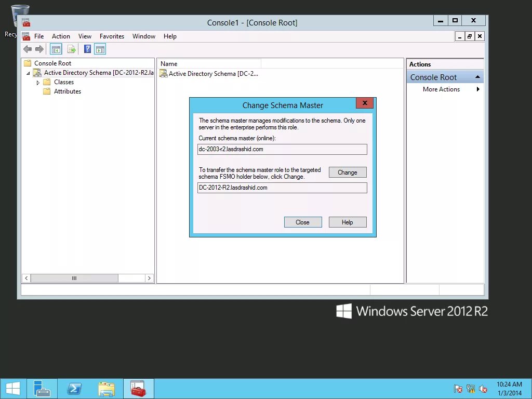
Task: Open the blue Help toolbar icon
Action: click(x=87, y=49)
